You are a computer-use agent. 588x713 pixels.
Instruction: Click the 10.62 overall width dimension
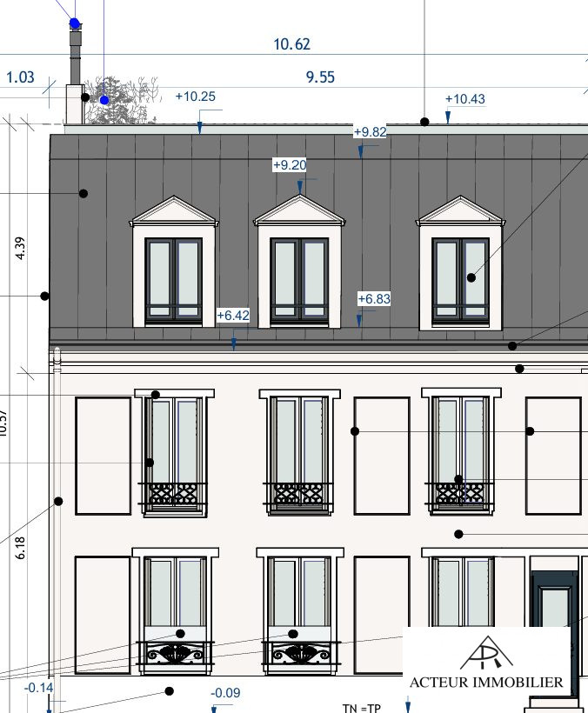pos(291,44)
